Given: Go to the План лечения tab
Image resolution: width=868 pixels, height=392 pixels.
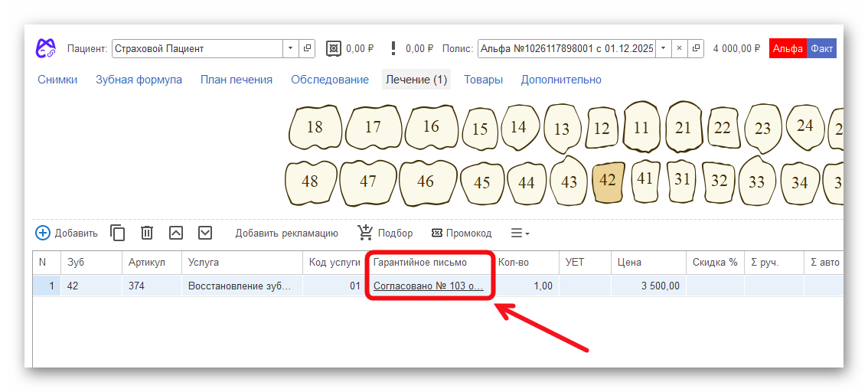Looking at the screenshot, I should tap(237, 80).
